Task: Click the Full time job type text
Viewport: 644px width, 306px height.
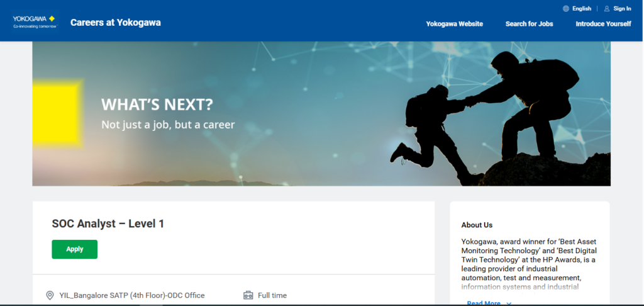Action: pyautogui.click(x=272, y=295)
